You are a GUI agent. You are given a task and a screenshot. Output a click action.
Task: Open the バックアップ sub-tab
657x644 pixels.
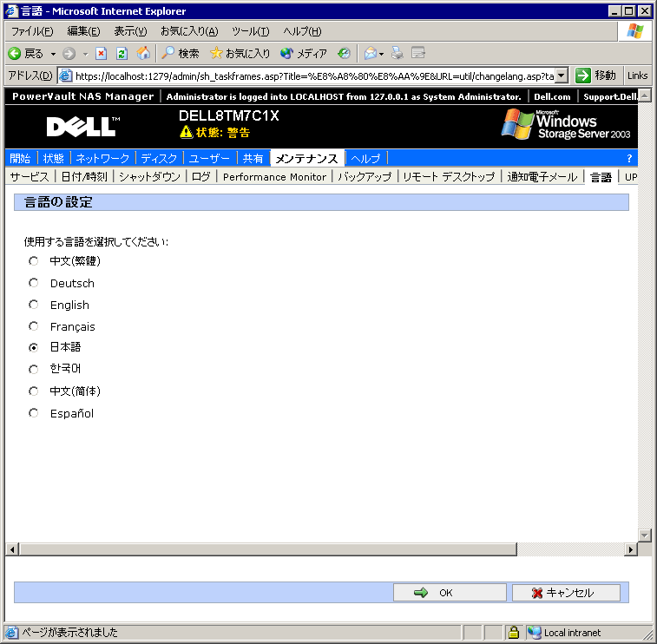click(365, 177)
